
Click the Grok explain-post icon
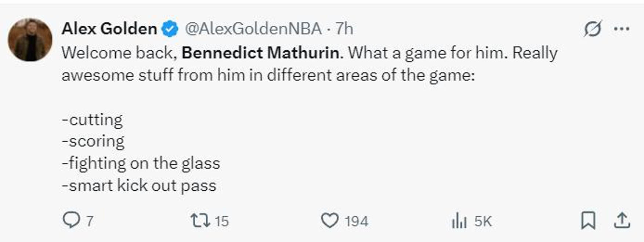(x=593, y=29)
